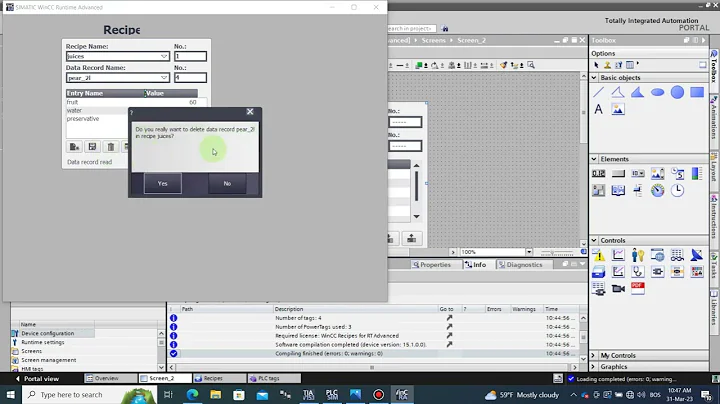Viewport: 720px width, 404px height.
Task: Click the recipe No. input field
Action: (190, 56)
